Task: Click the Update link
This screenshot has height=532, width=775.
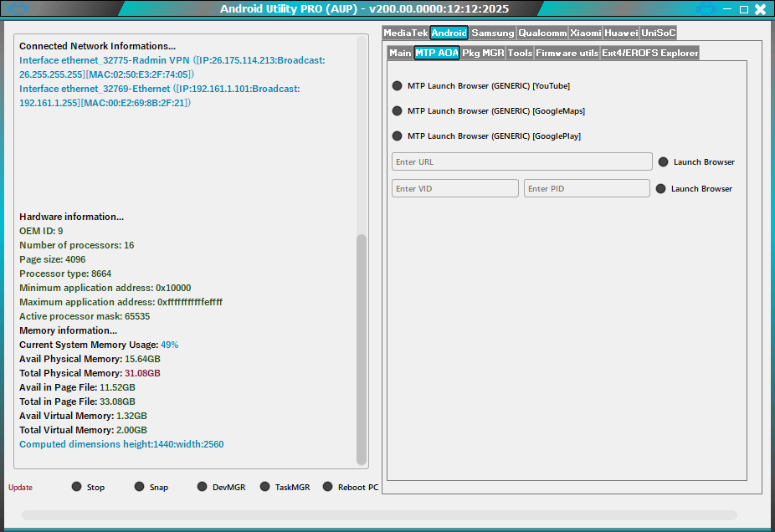Action: click(x=20, y=488)
